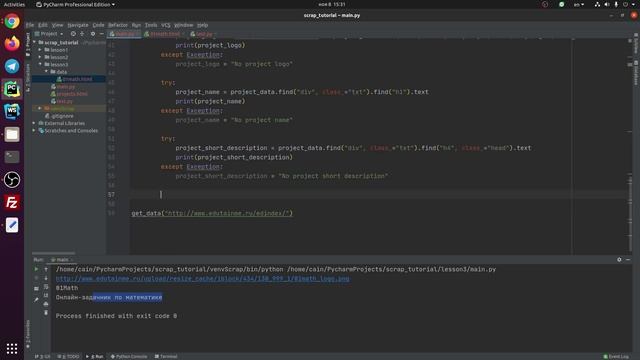
Task: Open the Tools menu
Action: [151, 25]
